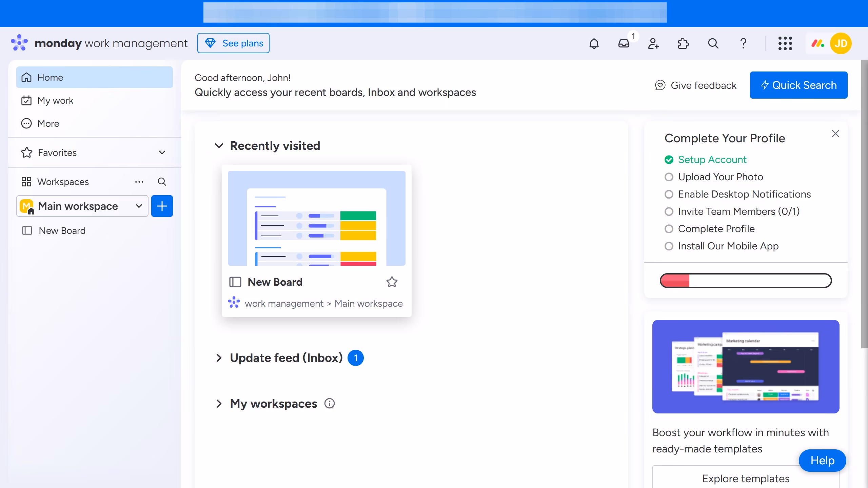Viewport: 868px width, 488px height.
Task: Click the profile completion progress bar
Action: tap(746, 281)
